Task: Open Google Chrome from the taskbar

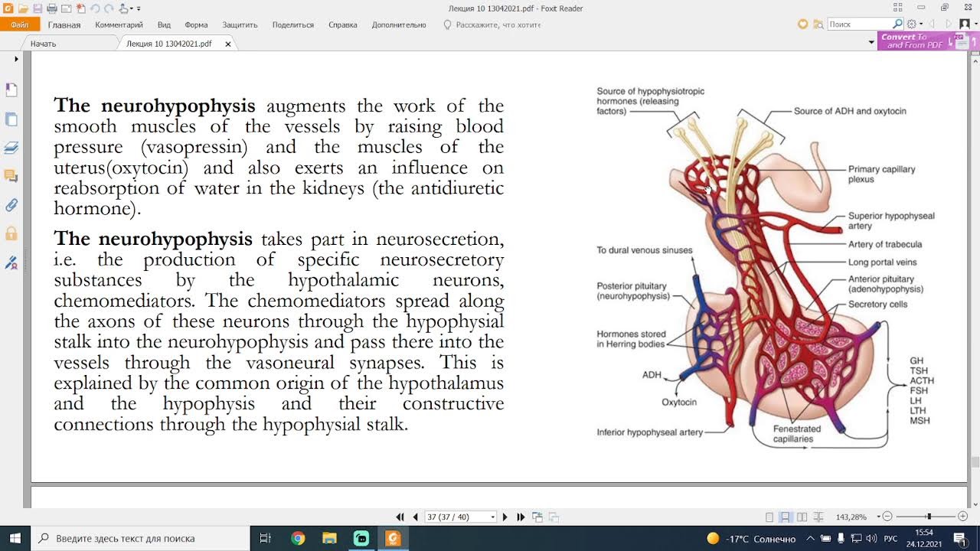Action: 298,538
